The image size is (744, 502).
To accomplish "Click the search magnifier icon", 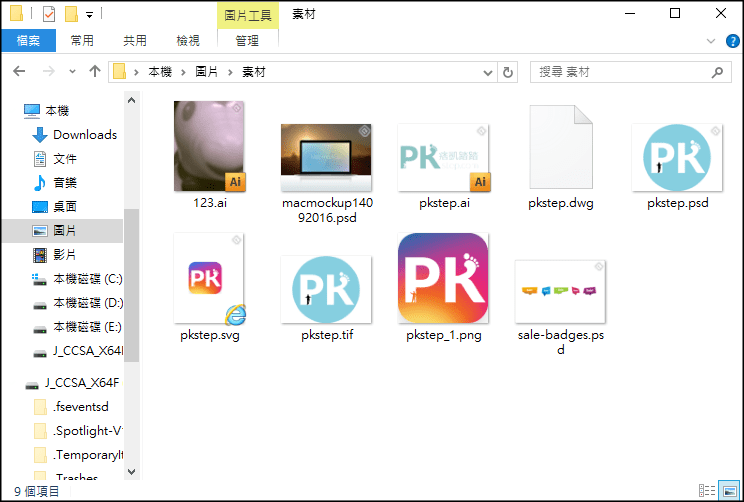I will 717,72.
